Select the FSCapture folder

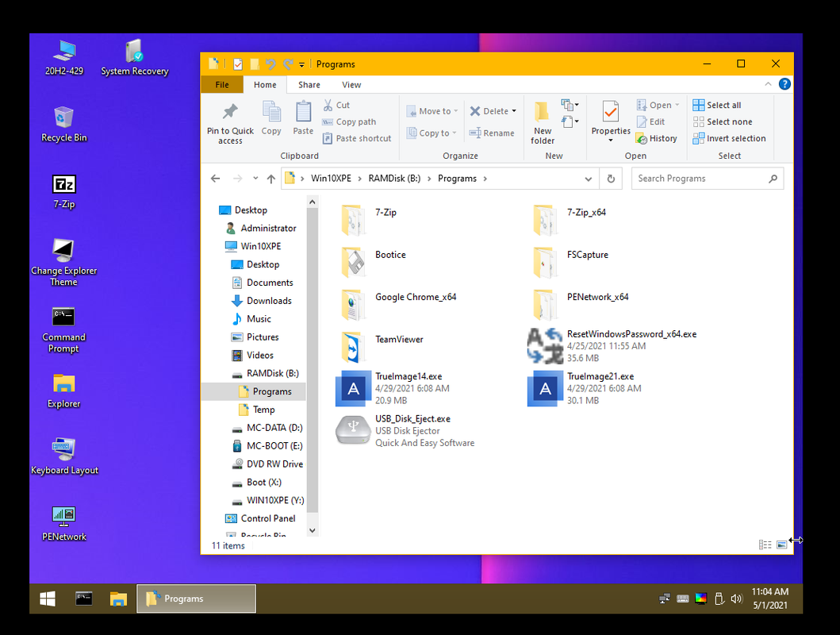click(570, 261)
